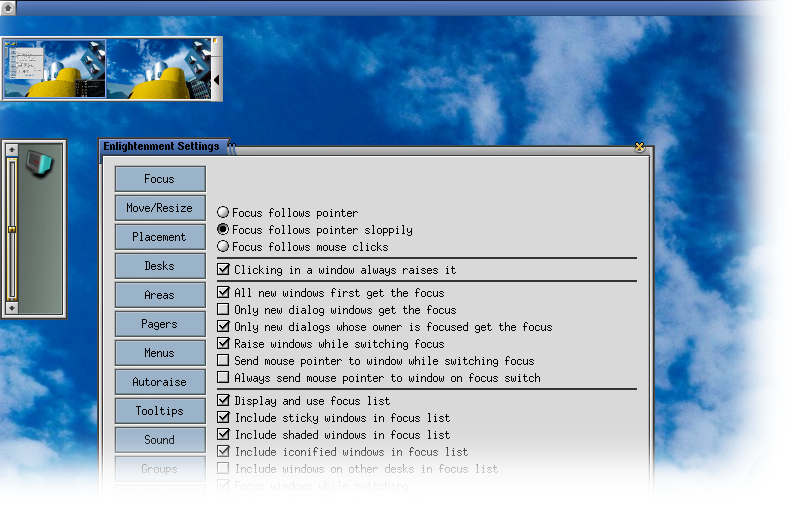800x525 pixels.
Task: Open the Areas settings page
Action: click(x=160, y=295)
